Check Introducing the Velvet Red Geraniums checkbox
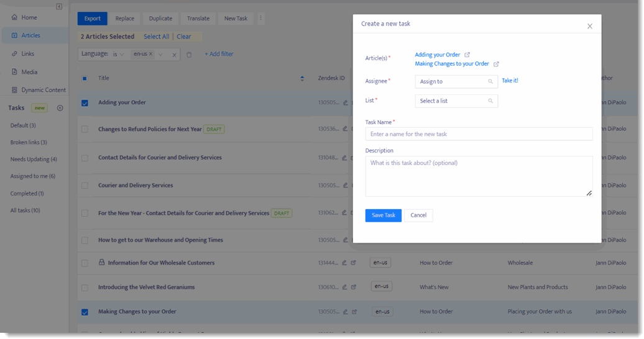 pos(85,287)
